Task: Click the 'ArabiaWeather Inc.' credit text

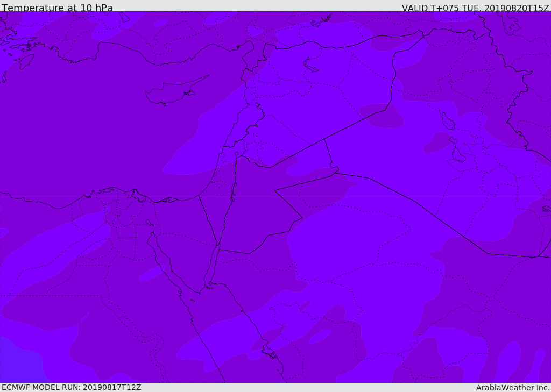Action: click(513, 388)
